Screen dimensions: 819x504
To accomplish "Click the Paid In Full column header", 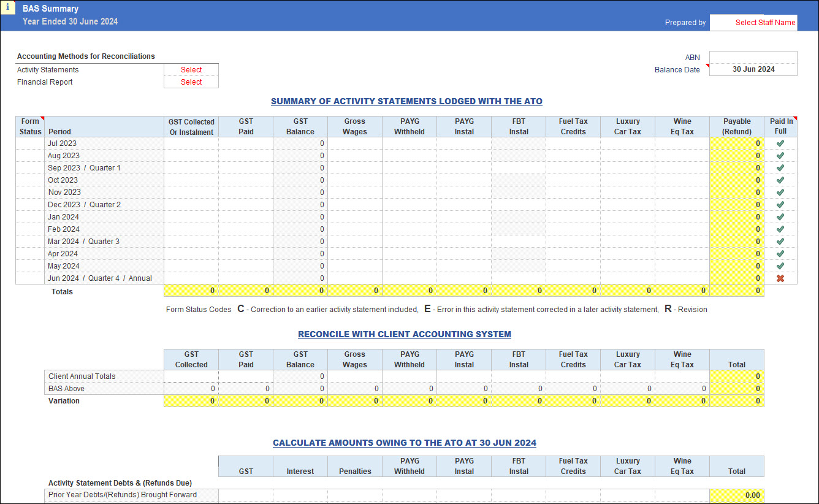I will 781,126.
